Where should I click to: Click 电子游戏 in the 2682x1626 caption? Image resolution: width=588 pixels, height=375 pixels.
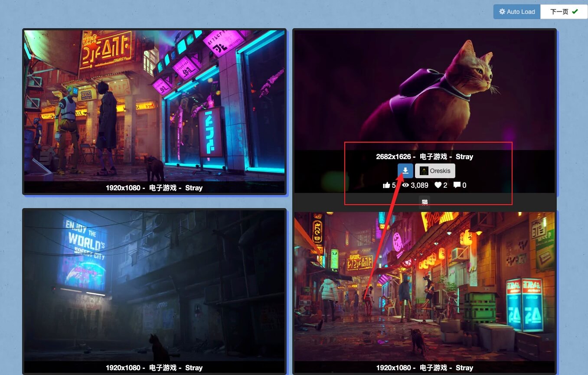(x=434, y=157)
